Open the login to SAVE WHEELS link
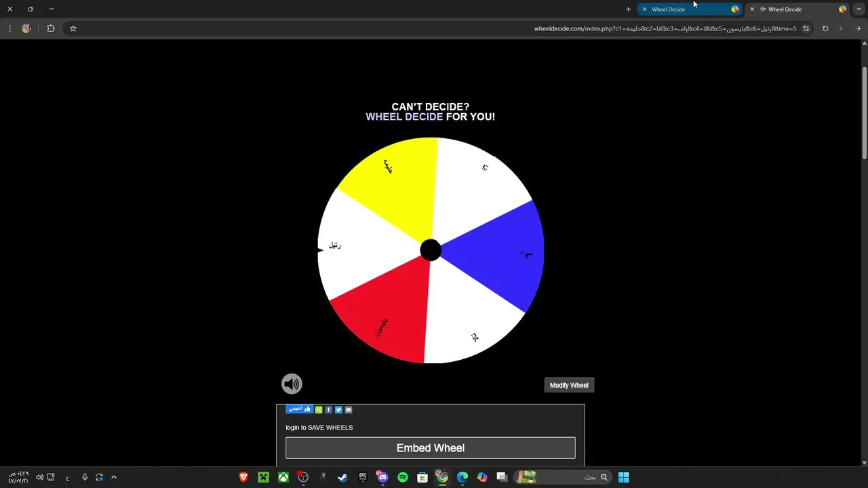Viewport: 868px width, 488px height. tap(319, 428)
